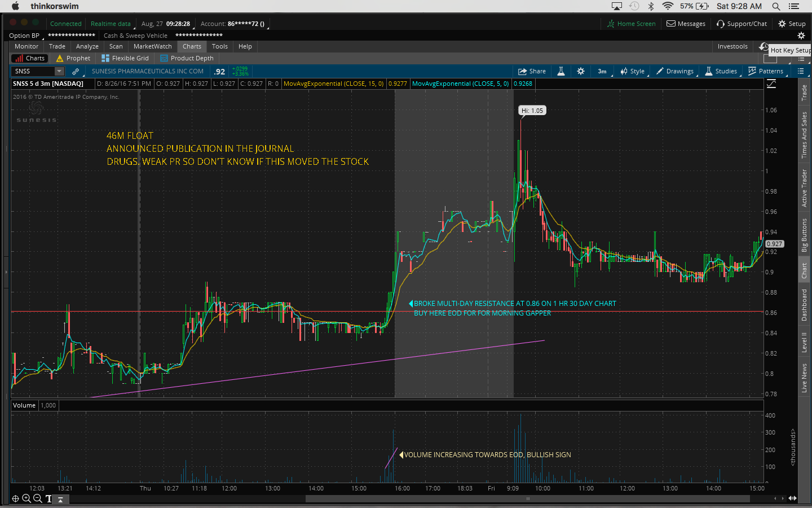Image resolution: width=812 pixels, height=508 pixels.
Task: Switch to the Monitor main tab
Action: [27, 46]
